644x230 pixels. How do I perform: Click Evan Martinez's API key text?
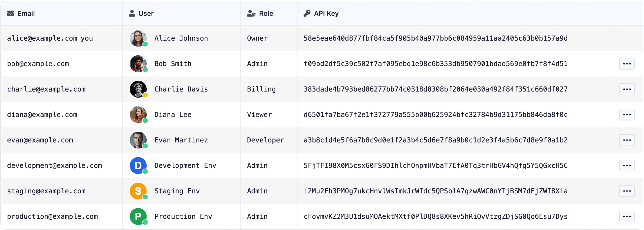pos(435,140)
